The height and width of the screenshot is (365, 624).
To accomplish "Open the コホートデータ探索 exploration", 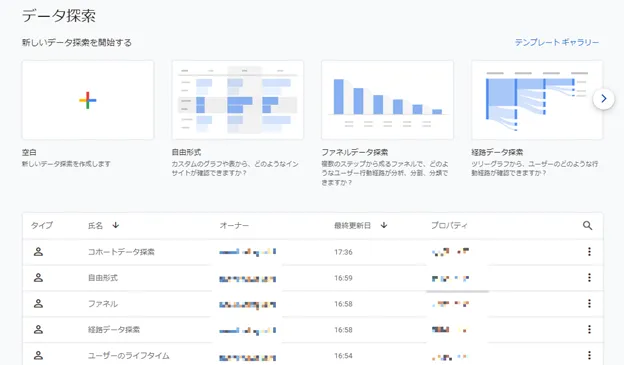I will [x=121, y=252].
